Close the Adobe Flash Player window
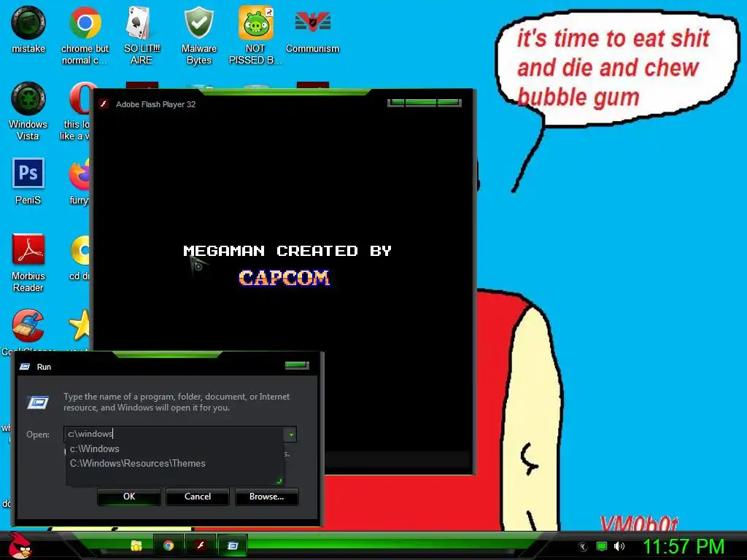Screen dimensions: 747x560 pos(449,102)
